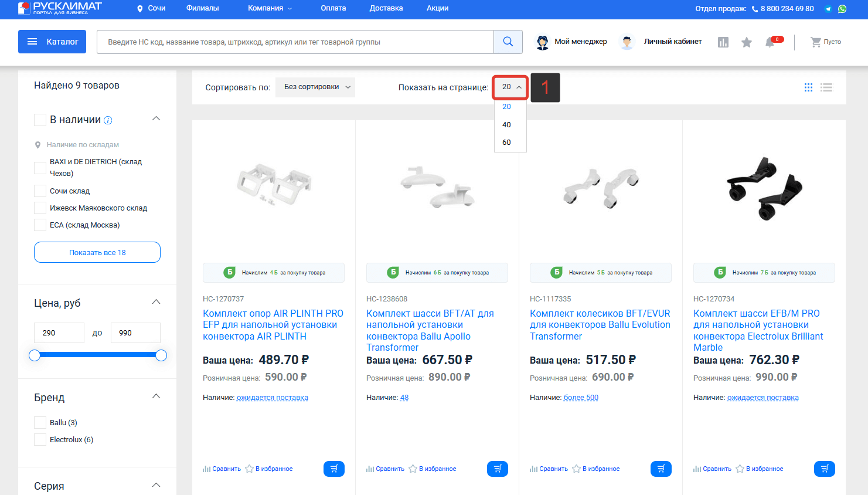Check BAXI и DE DIETRICH warehouse
This screenshot has width=868, height=495.
pyautogui.click(x=40, y=168)
